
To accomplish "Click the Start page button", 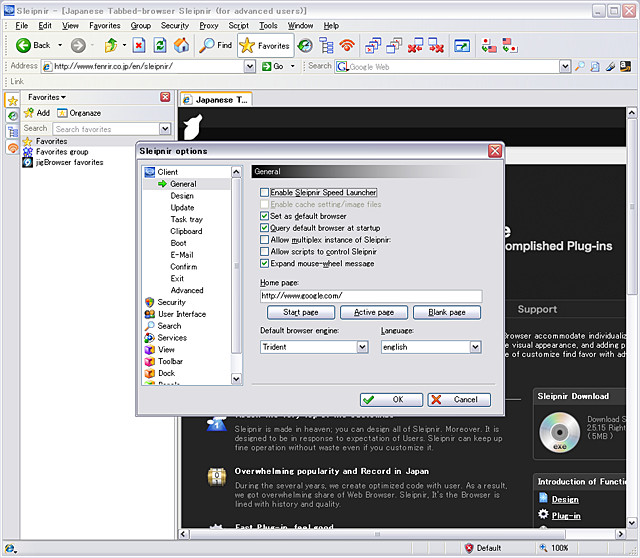I will 301,312.
